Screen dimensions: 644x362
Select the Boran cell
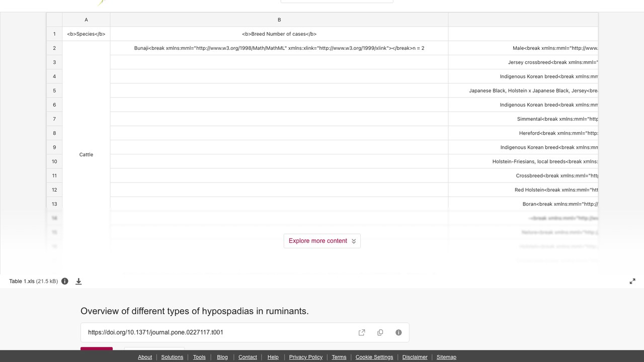(523, 204)
